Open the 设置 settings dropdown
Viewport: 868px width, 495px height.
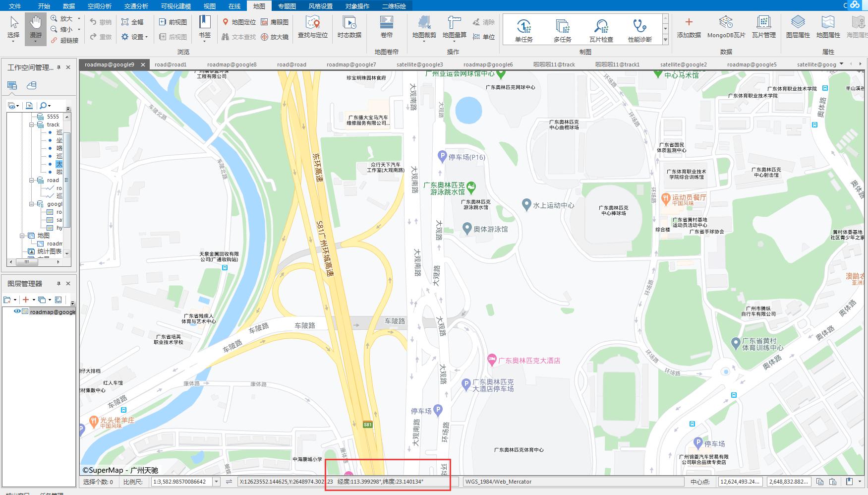[134, 37]
